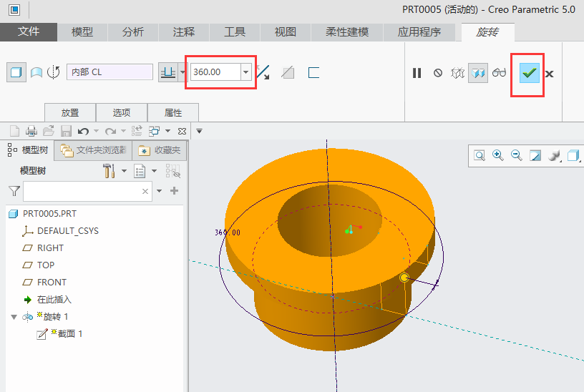Open the 文件 menu
The image size is (584, 392).
pos(29,32)
